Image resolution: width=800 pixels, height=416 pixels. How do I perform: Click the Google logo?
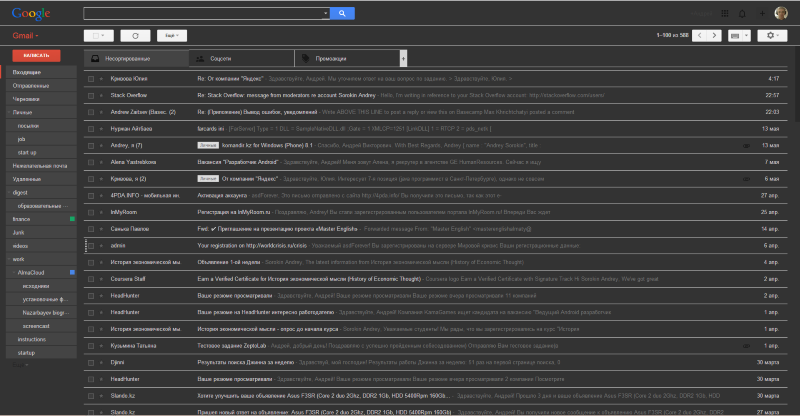pyautogui.click(x=31, y=14)
